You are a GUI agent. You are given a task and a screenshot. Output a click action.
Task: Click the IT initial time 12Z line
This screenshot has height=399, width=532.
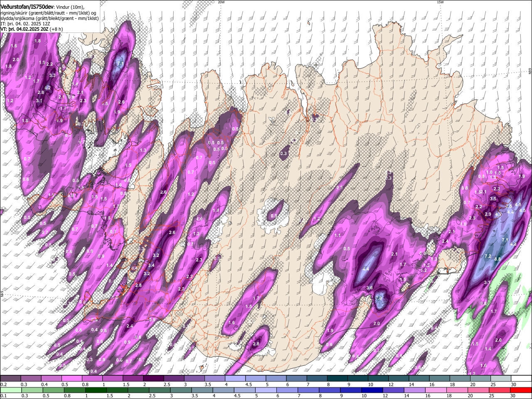[25, 24]
